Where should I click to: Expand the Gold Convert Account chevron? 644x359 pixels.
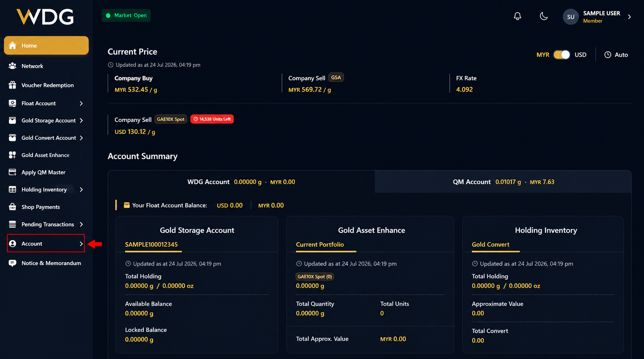click(x=81, y=138)
